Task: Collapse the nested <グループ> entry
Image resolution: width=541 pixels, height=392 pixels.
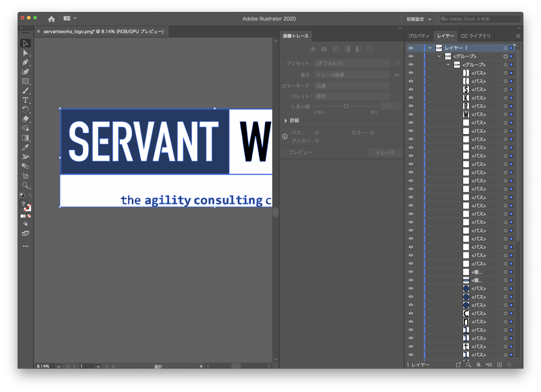Action: [448, 64]
